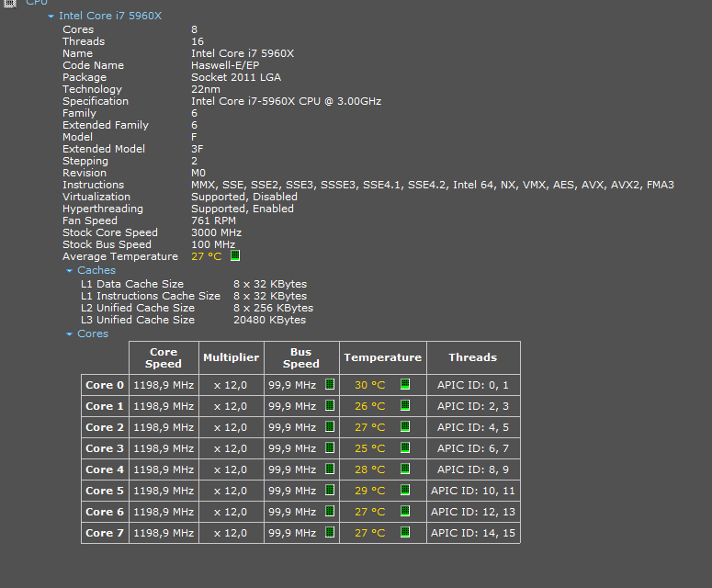Click the Stock Bus Speed value 100 MHz
This screenshot has height=588, width=712.
pos(213,244)
